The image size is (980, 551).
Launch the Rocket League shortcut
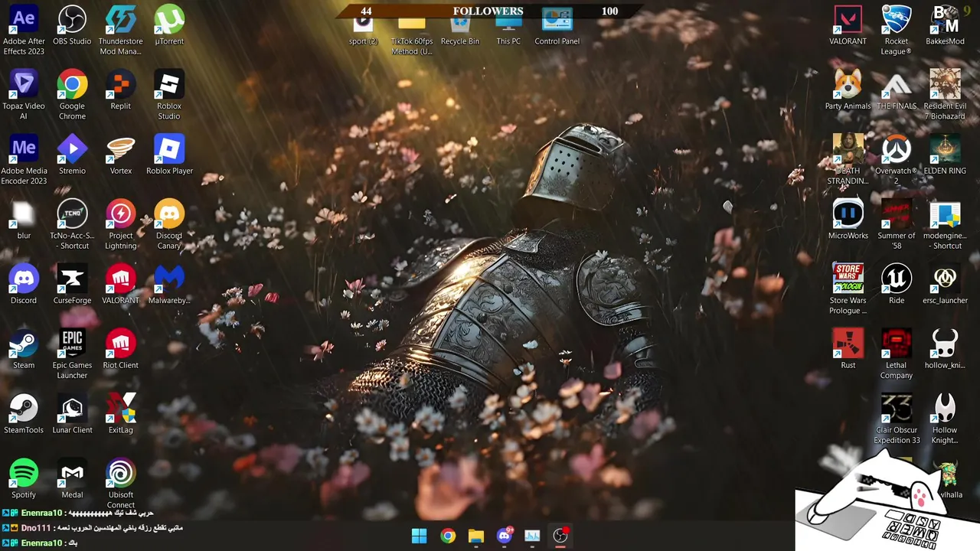(897, 18)
